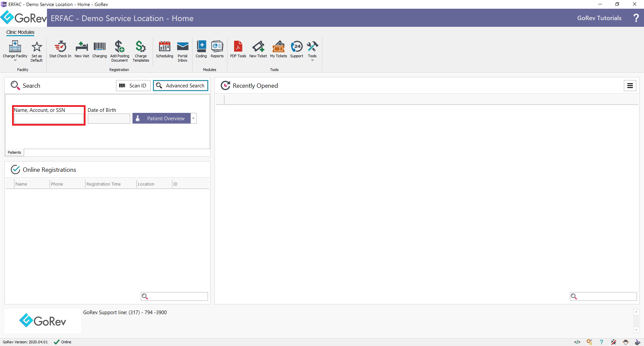Click the large GoRev logo thumbnail
644x346 pixels.
point(43,321)
